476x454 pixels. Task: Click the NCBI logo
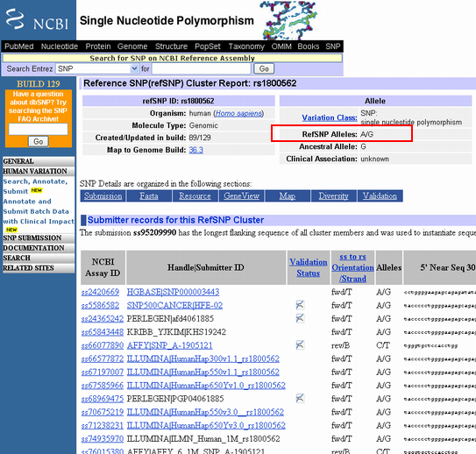pyautogui.click(x=38, y=20)
